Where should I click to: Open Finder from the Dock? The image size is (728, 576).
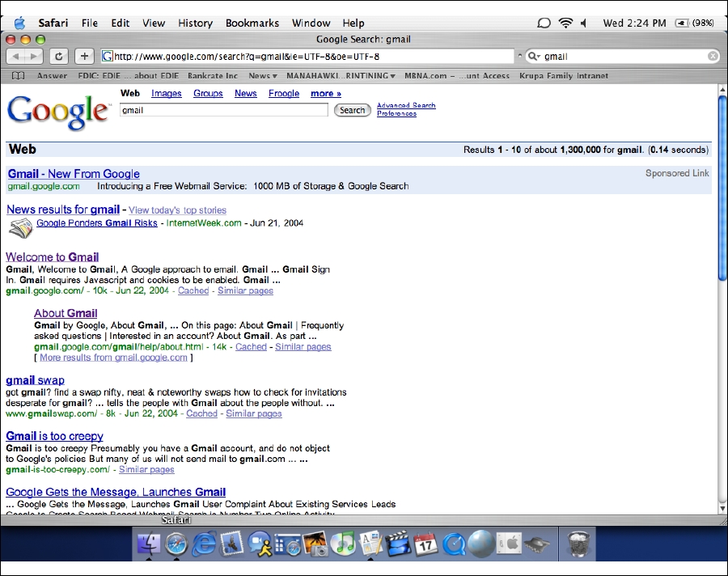(x=149, y=543)
